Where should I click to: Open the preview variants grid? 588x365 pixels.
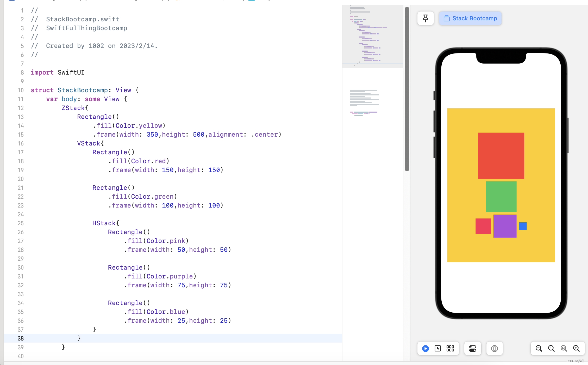click(450, 348)
